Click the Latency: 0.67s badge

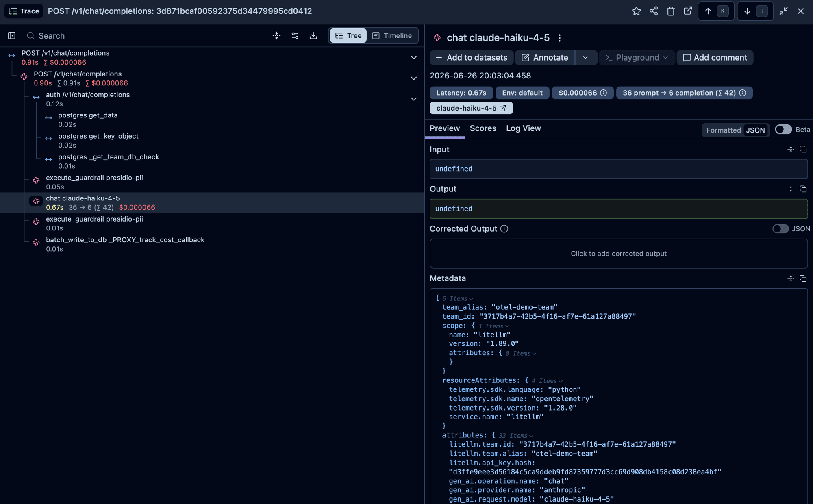coord(461,93)
